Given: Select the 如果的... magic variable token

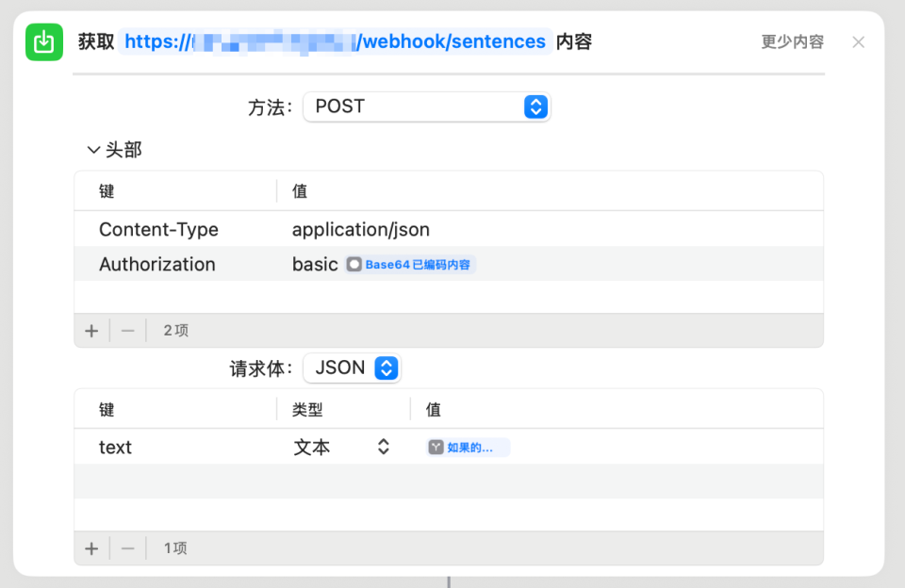Looking at the screenshot, I should [466, 447].
